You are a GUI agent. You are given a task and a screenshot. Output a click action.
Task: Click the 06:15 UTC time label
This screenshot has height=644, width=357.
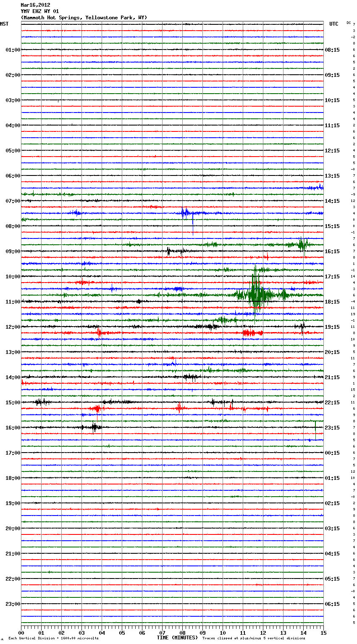coord(332,604)
